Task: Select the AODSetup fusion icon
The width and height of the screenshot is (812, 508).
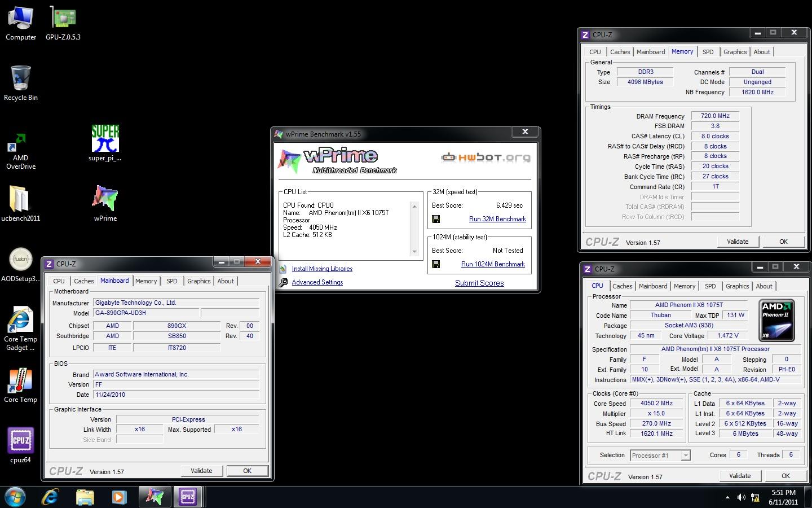Action: coord(21,265)
